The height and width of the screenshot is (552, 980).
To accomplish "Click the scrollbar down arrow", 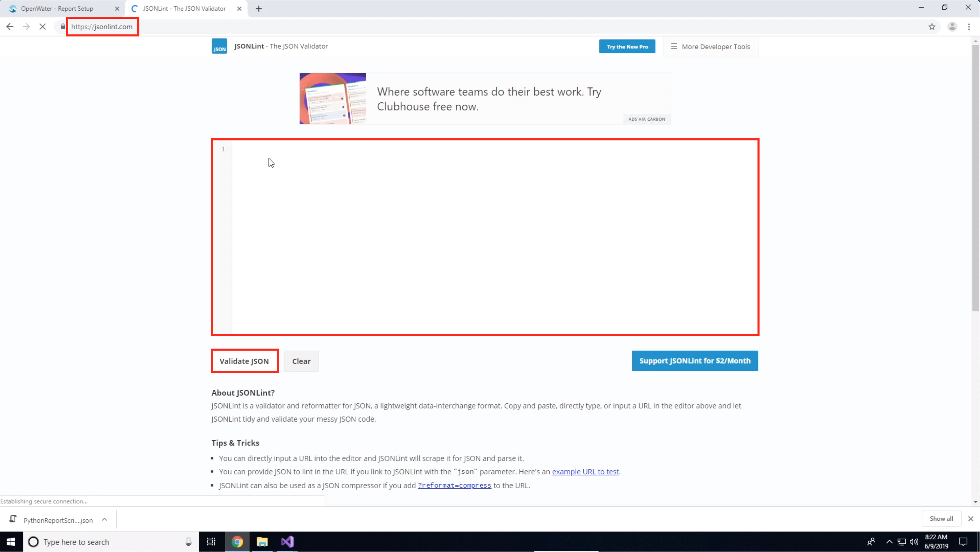I will pyautogui.click(x=976, y=502).
